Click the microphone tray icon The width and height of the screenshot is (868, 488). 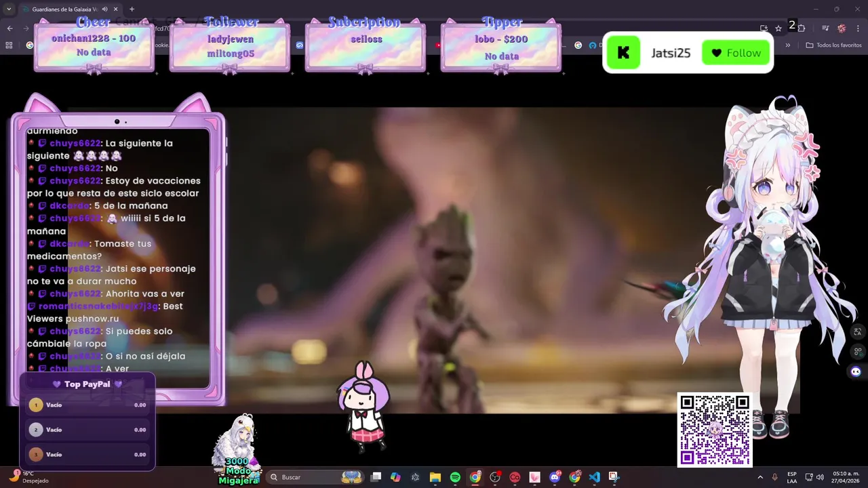coord(775,477)
